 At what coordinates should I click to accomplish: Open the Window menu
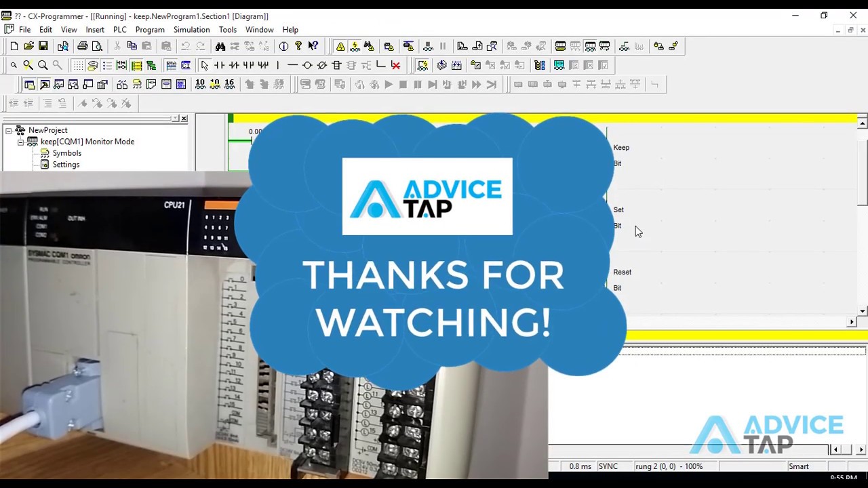(259, 30)
